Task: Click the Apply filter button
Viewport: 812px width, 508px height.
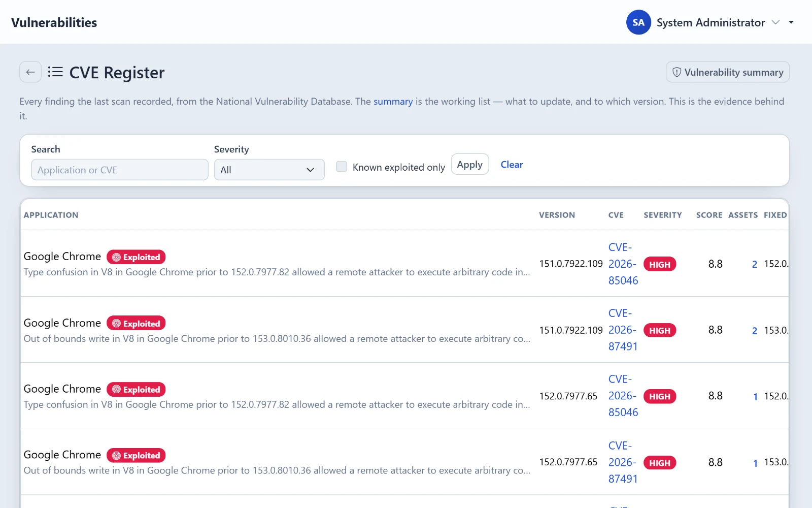Action: pyautogui.click(x=470, y=164)
